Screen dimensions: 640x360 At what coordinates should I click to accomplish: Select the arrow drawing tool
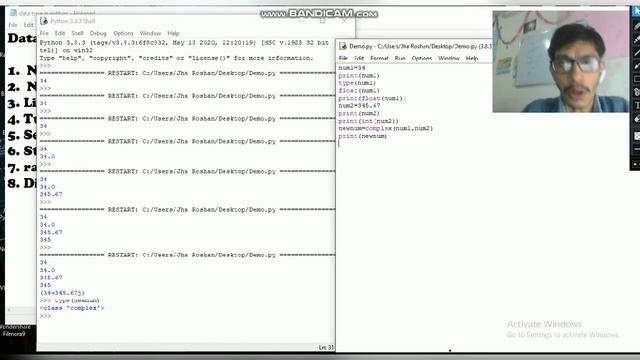[636, 66]
